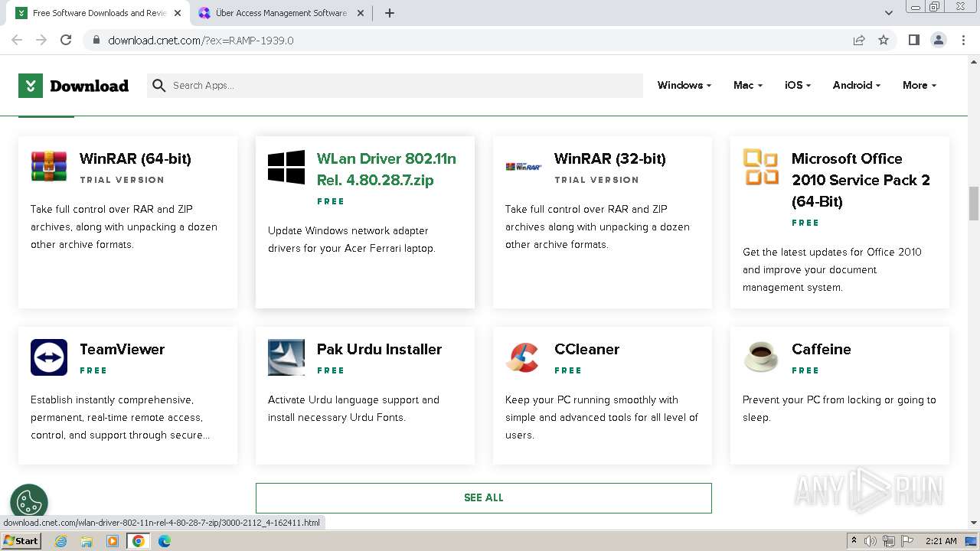
Task: Click the CCleaner app icon
Action: coord(524,357)
